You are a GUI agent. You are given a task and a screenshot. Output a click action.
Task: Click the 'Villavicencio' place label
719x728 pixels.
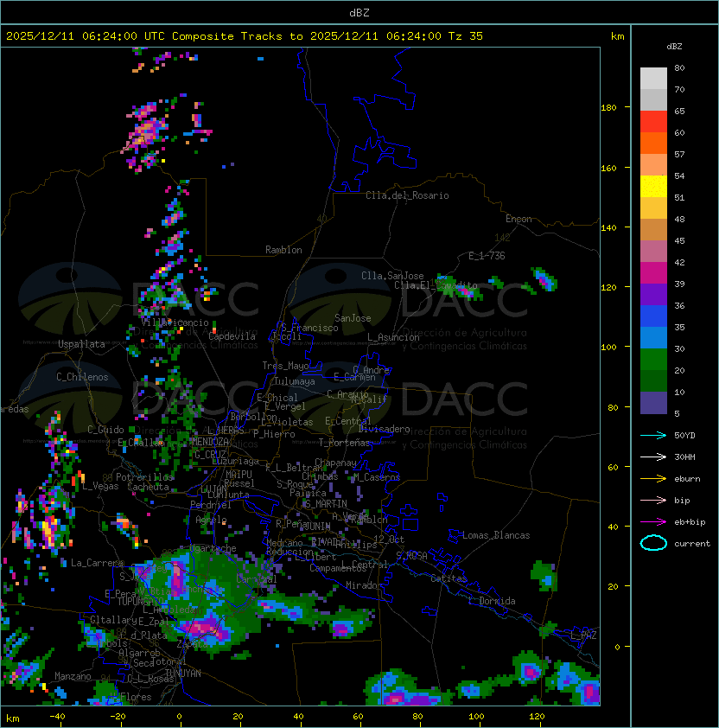tap(175, 322)
